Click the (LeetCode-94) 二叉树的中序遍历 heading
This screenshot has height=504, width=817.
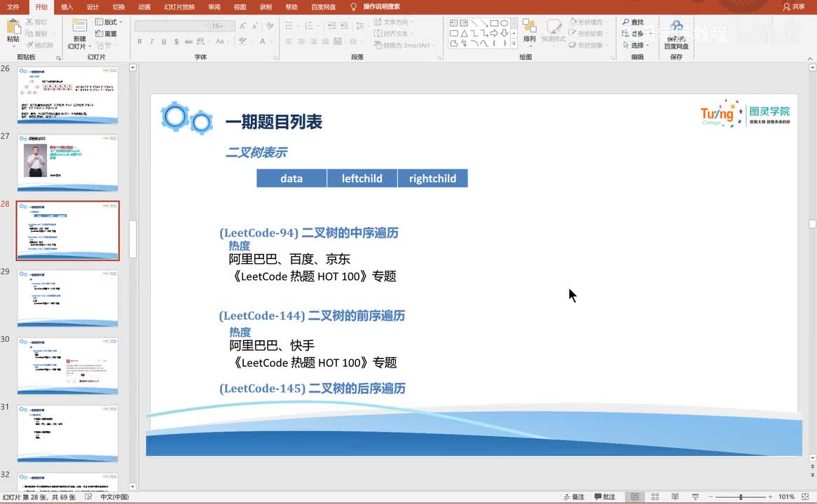click(309, 232)
